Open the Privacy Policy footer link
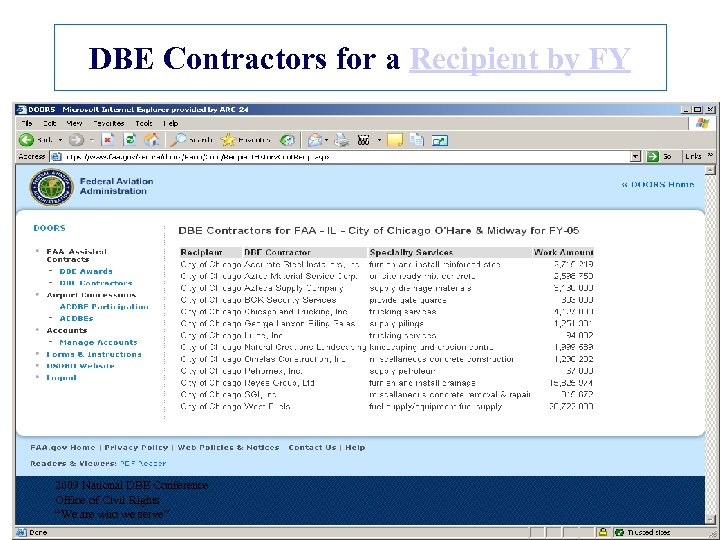 click(x=136, y=447)
